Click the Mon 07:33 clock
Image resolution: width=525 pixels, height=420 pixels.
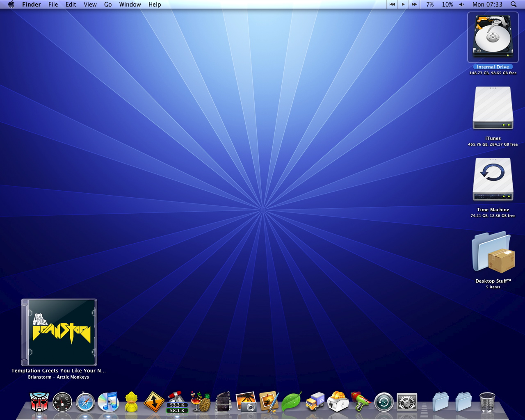(x=487, y=4)
